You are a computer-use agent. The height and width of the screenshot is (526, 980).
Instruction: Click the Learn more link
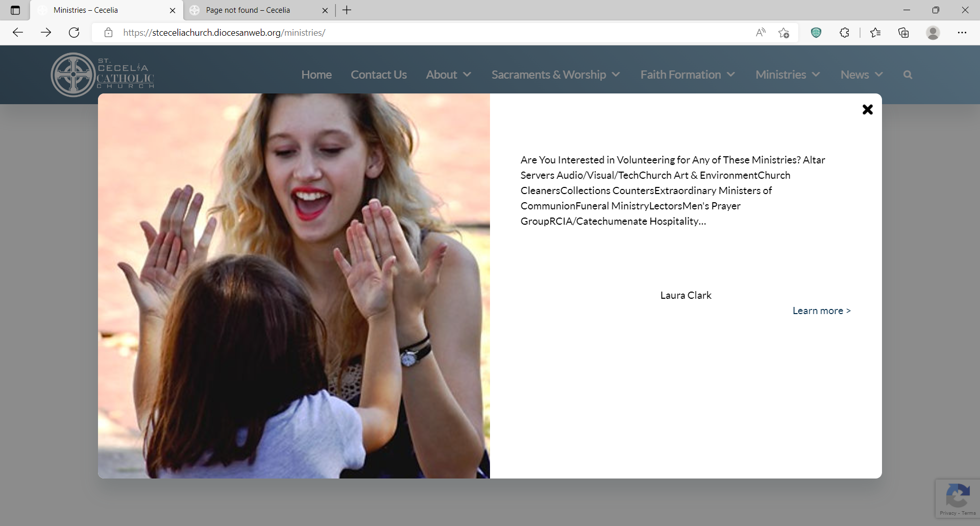coord(821,310)
